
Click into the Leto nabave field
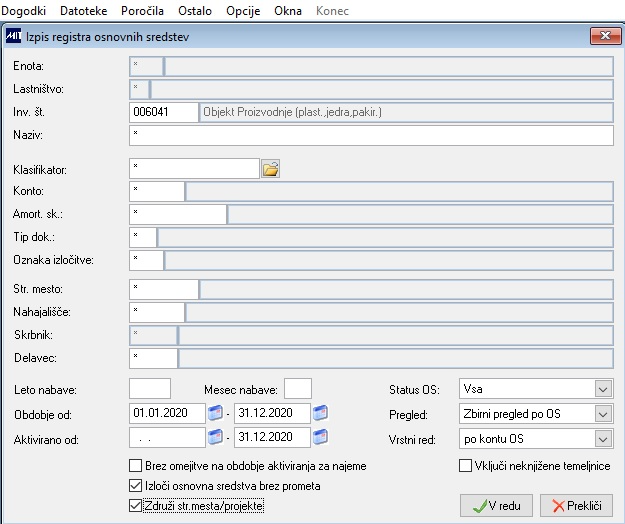pyautogui.click(x=150, y=389)
